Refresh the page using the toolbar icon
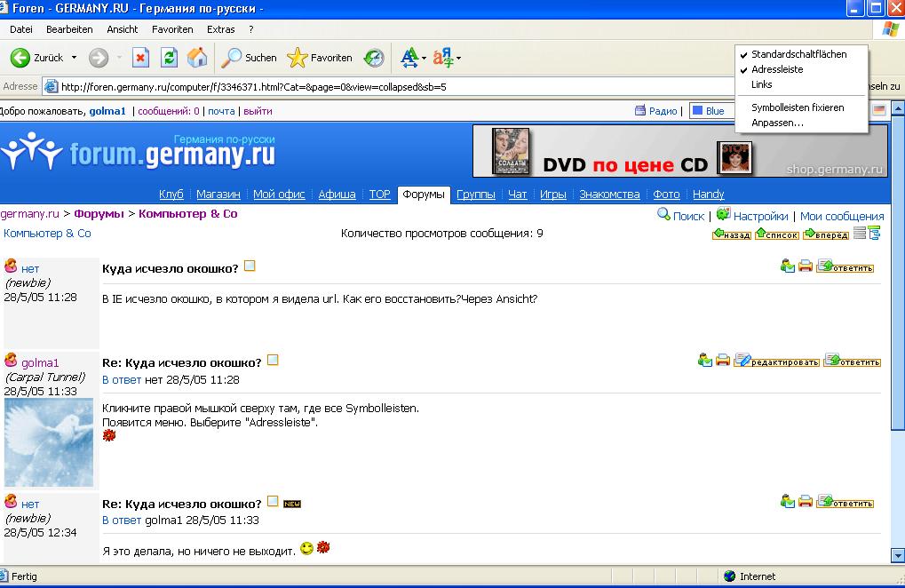 click(169, 58)
